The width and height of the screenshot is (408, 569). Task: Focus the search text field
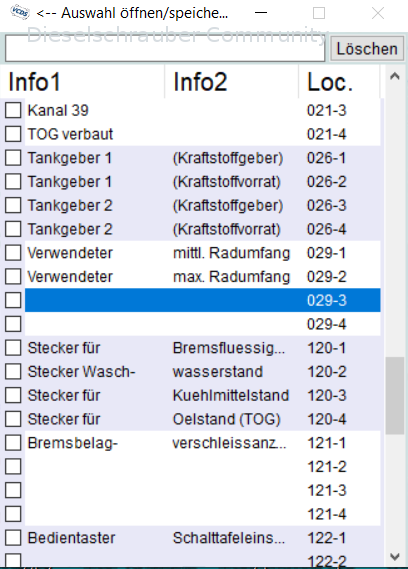point(165,48)
